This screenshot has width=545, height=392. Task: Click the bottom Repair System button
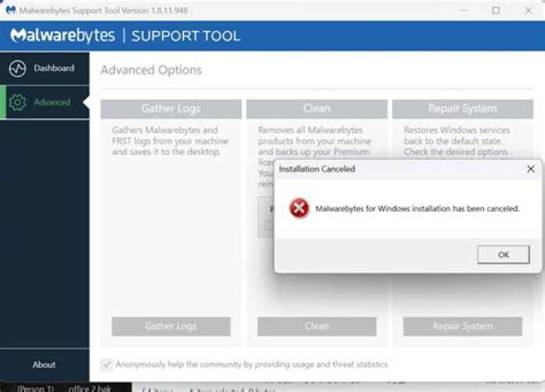point(462,326)
